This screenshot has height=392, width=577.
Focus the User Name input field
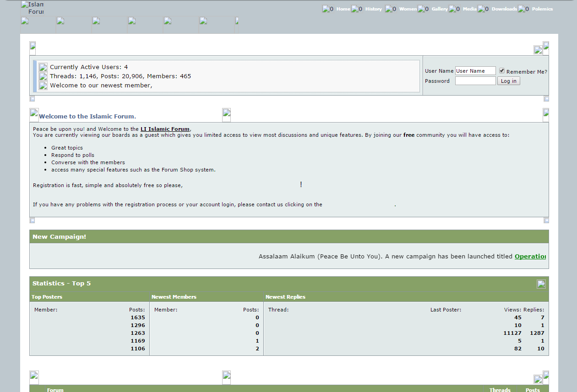click(x=475, y=71)
